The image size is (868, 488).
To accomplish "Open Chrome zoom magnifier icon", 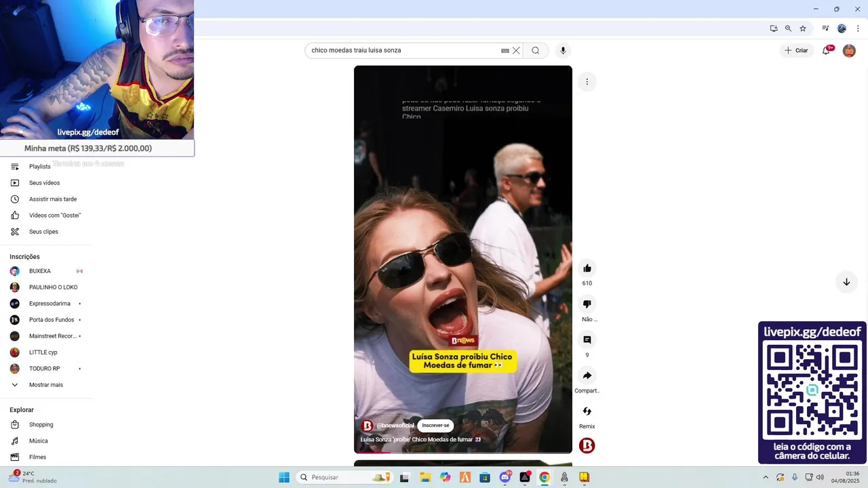I will pyautogui.click(x=788, y=28).
